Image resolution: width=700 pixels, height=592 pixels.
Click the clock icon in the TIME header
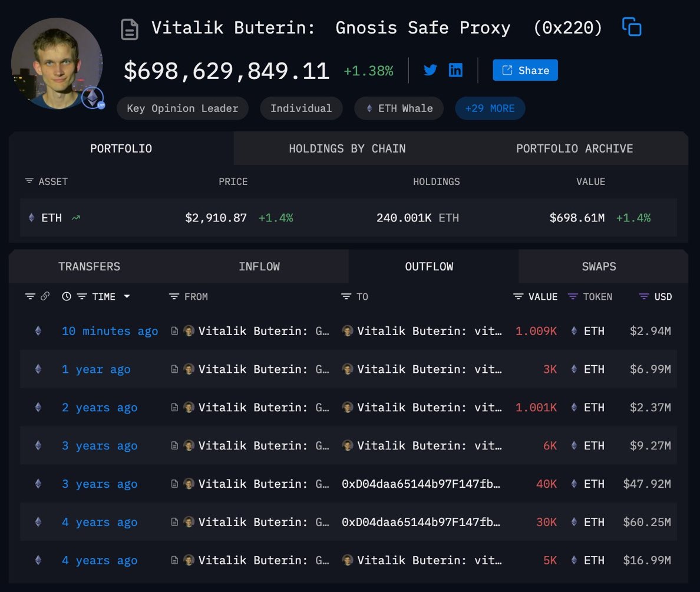(67, 296)
